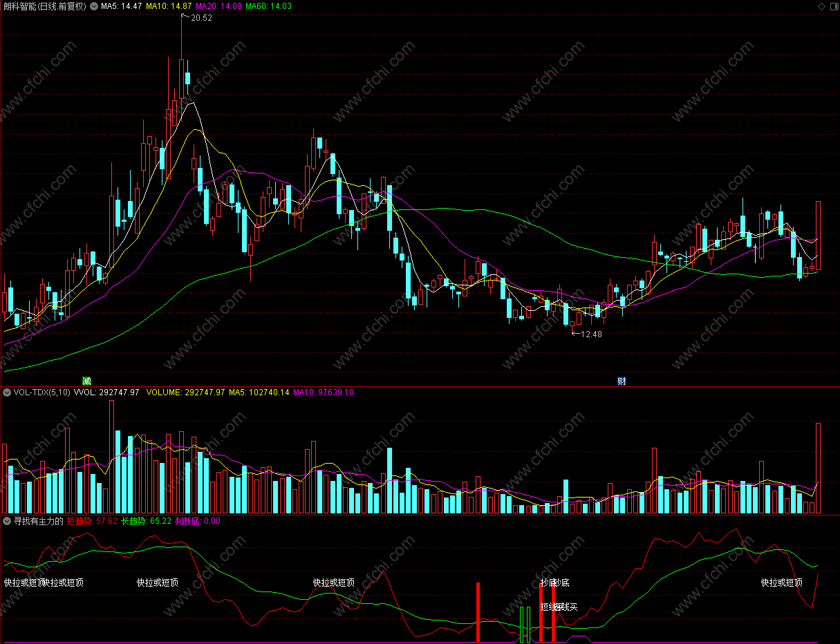The width and height of the screenshot is (840, 644).
Task: Select the 朗科智能(日线 前复权) title
Action: click(x=45, y=6)
